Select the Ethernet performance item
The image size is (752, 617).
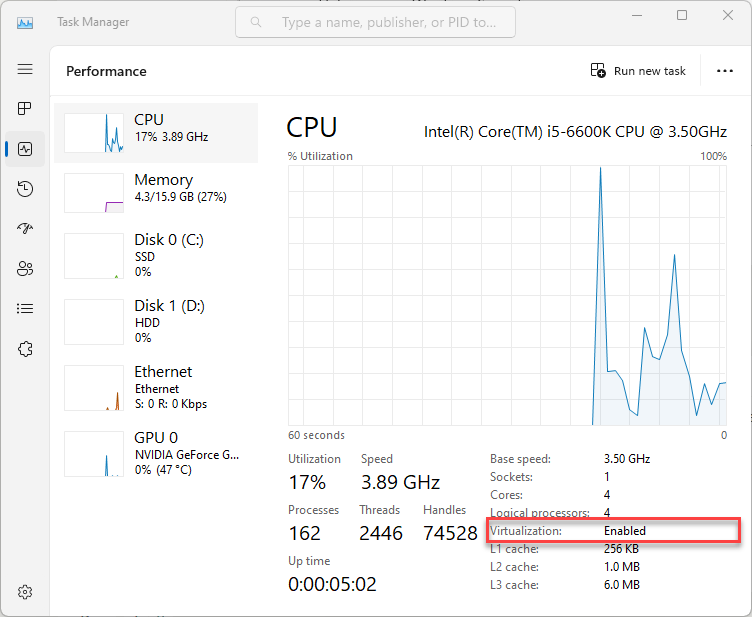tap(156, 387)
